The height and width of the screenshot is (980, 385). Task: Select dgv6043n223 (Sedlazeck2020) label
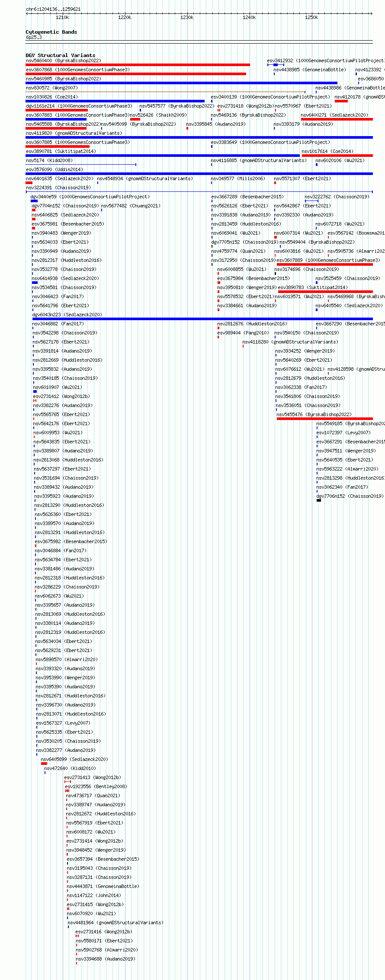[67, 315]
